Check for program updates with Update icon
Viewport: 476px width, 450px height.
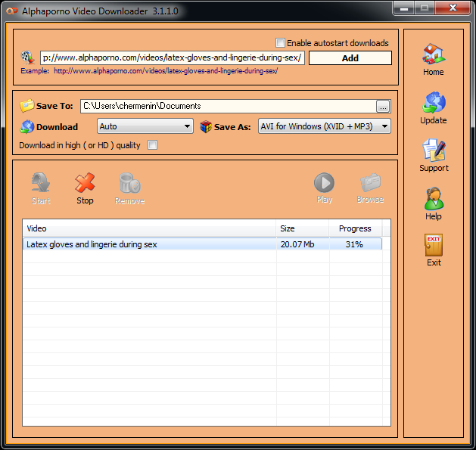[434, 102]
